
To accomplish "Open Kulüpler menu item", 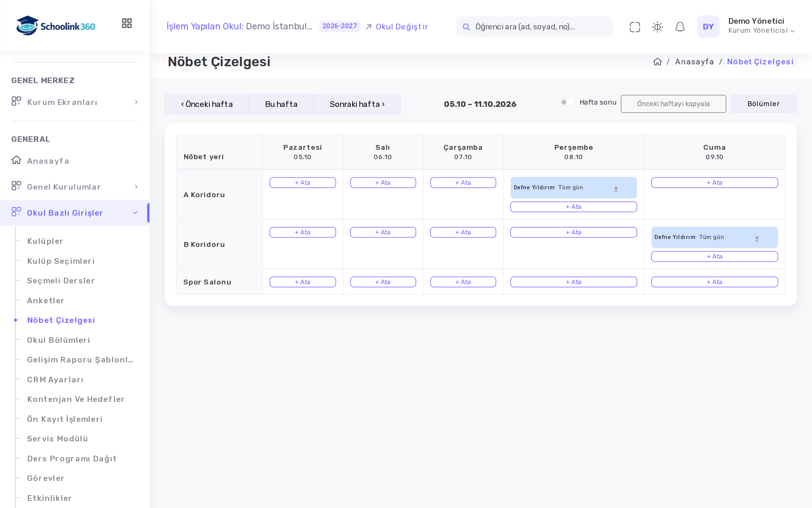I will tap(45, 241).
